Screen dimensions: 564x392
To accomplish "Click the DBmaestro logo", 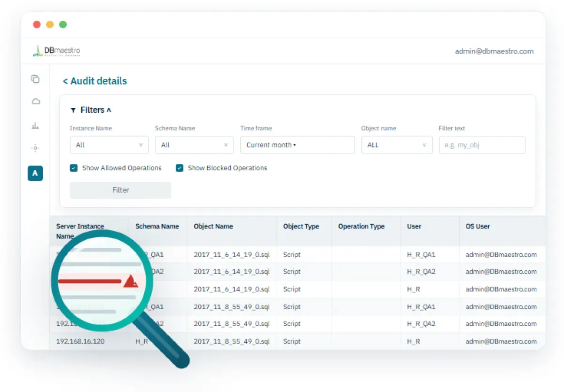I will click(x=56, y=51).
